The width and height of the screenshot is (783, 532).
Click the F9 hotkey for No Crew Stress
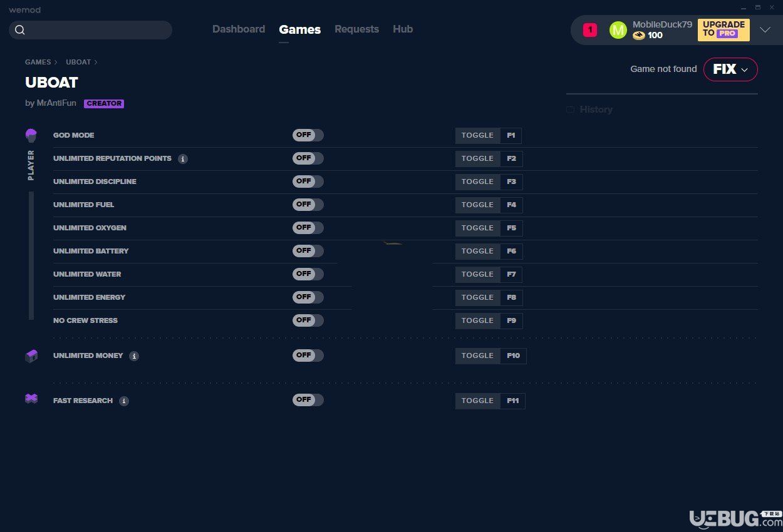tap(512, 321)
